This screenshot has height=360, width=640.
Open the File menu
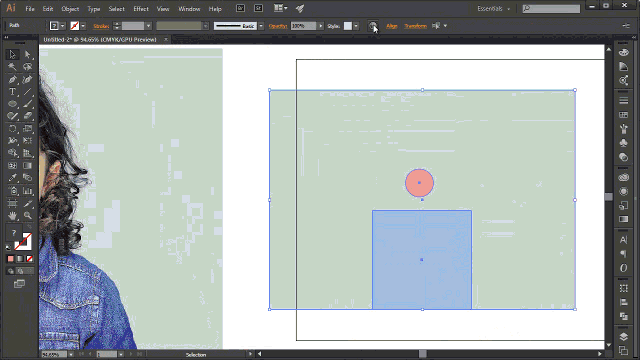pos(30,9)
